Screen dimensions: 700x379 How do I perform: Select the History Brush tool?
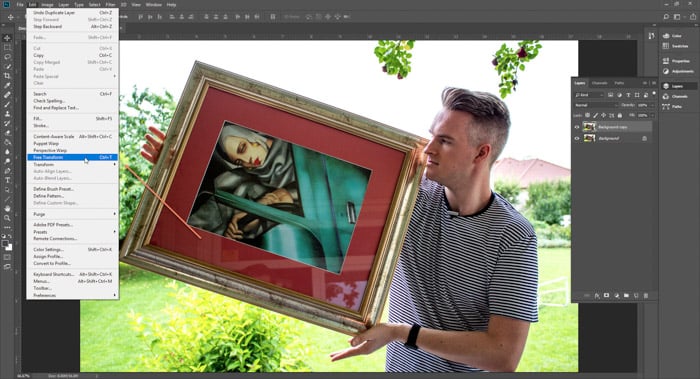click(x=7, y=123)
